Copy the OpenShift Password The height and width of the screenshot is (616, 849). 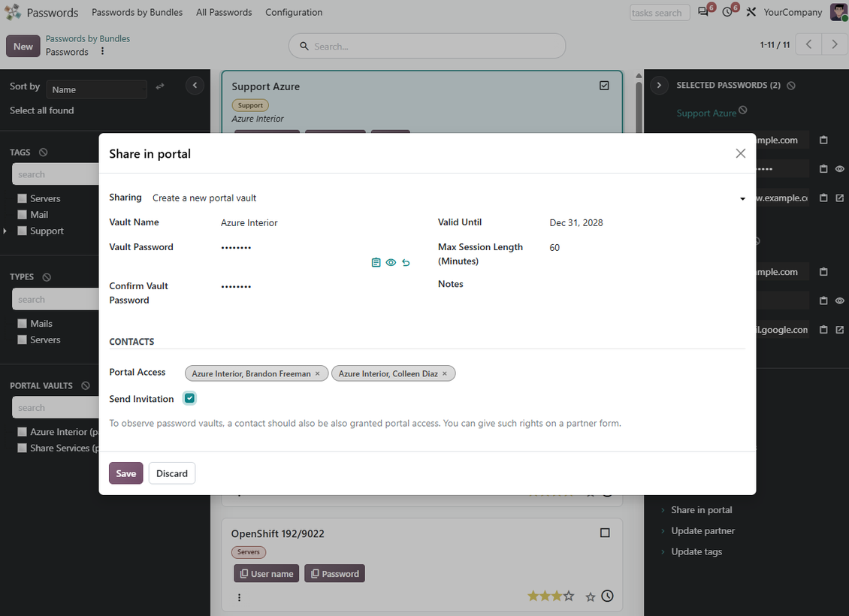point(334,574)
